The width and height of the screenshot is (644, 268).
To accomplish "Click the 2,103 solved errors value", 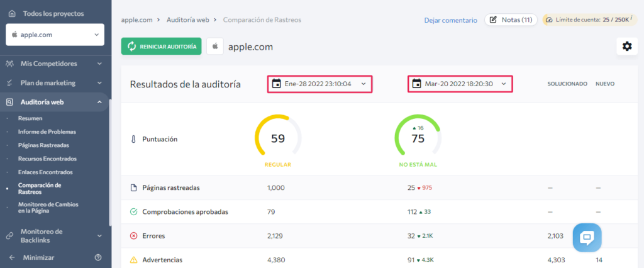I will pyautogui.click(x=555, y=236).
